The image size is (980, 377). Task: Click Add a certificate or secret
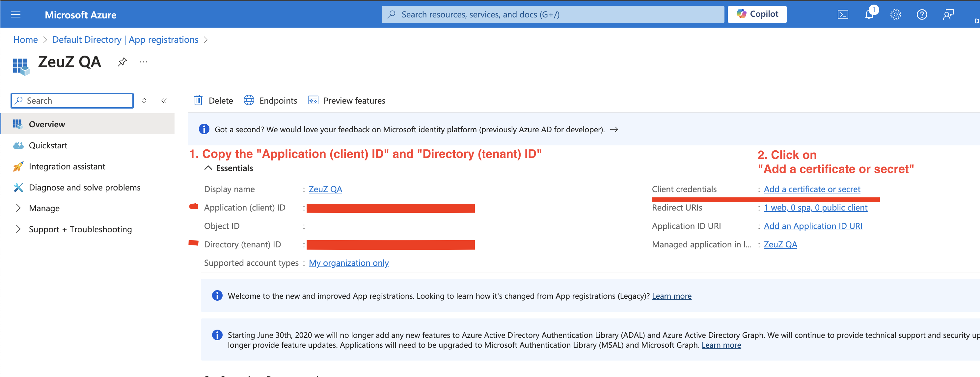[x=812, y=189]
